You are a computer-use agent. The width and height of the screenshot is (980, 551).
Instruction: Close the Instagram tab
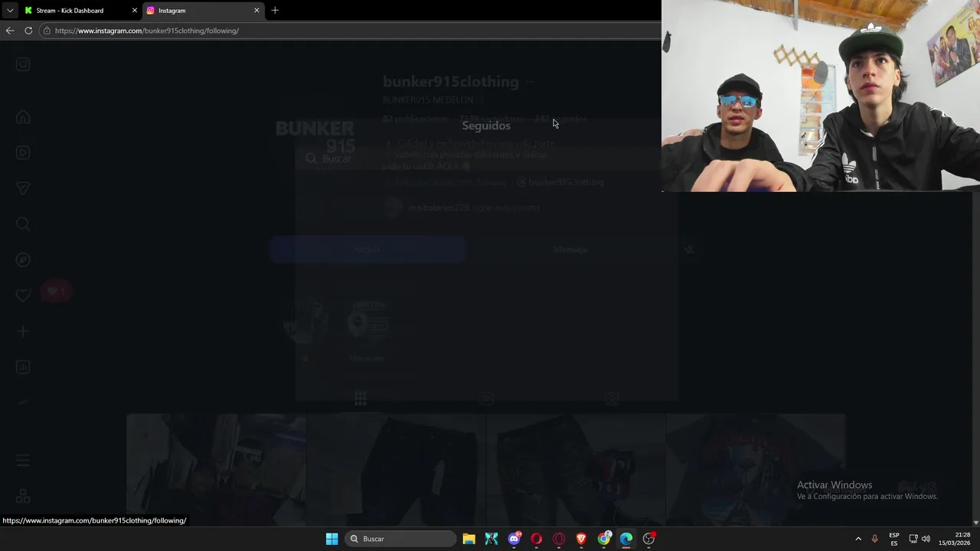click(256, 11)
